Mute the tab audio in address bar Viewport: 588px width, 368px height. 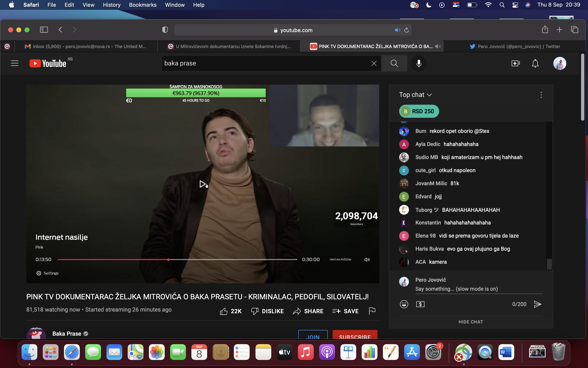point(397,30)
